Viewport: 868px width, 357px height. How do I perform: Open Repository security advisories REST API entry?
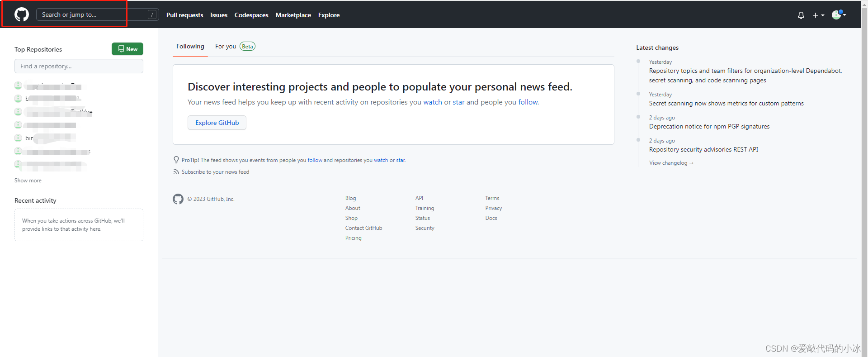point(703,150)
